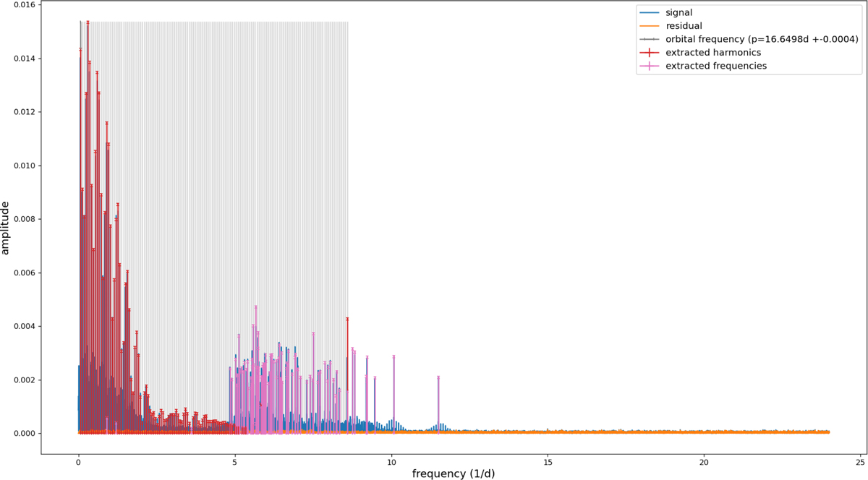The image size is (868, 480).
Task: Click the x-axis tick label 15
Action: [548, 460]
